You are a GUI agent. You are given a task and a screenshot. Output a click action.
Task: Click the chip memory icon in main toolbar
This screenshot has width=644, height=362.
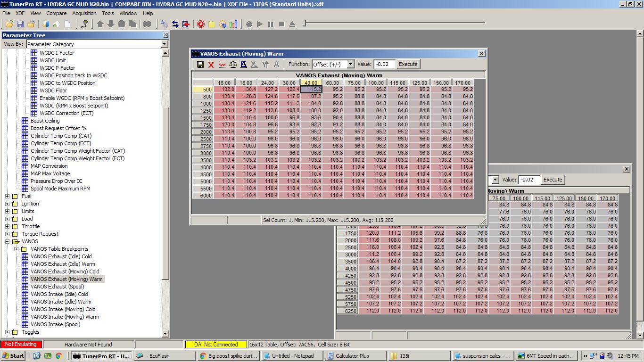(147, 24)
